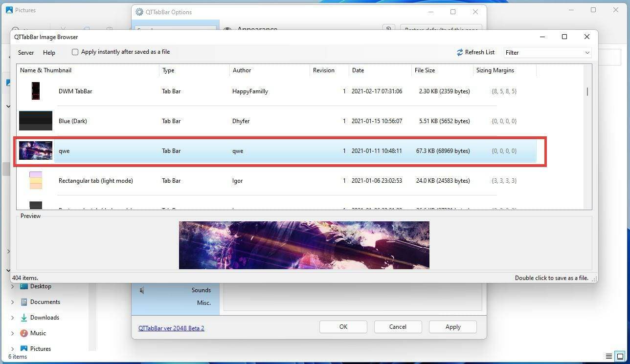Collapse the Music item in the navigation pane
The image size is (630, 364).
(x=12, y=333)
